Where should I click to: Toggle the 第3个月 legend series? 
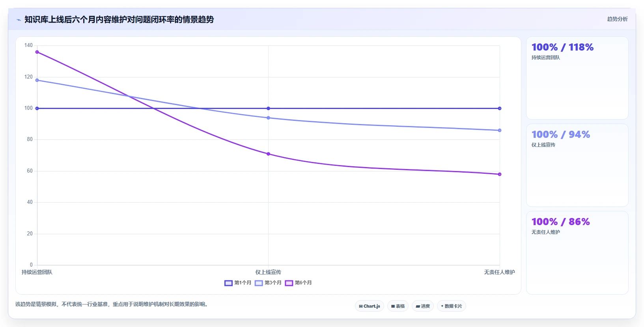[x=268, y=283]
